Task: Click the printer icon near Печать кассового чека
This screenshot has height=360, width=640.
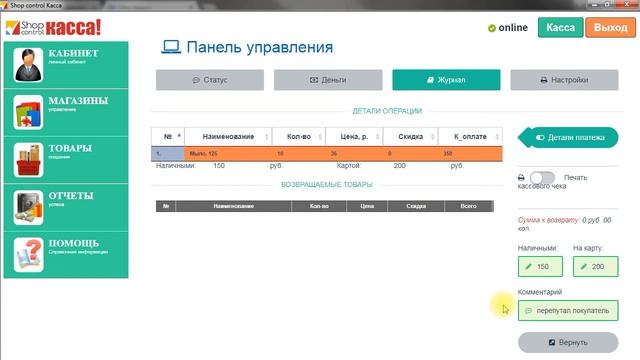Action: pos(521,178)
